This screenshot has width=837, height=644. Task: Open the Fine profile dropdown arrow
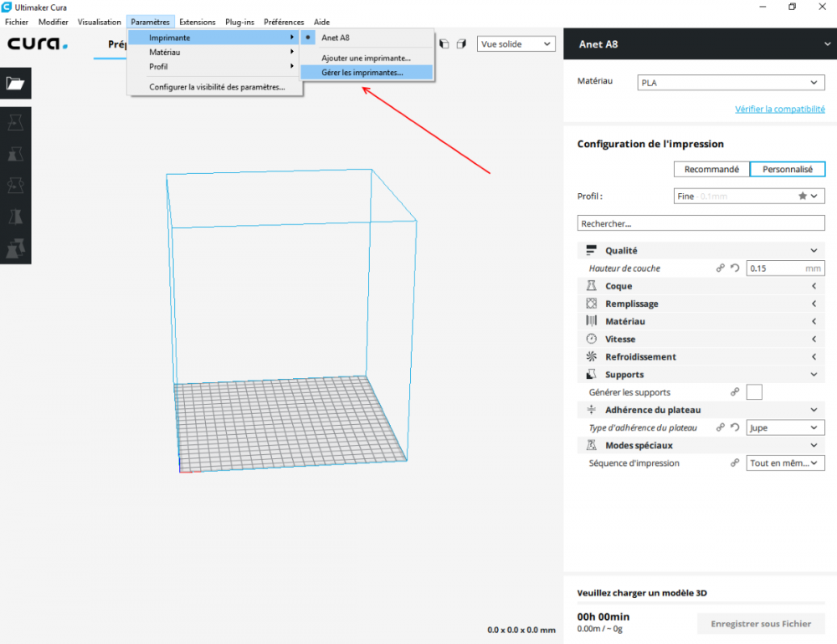point(814,196)
